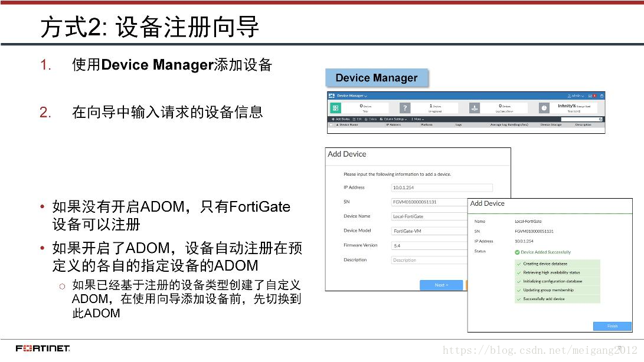This screenshot has width=644, height=362.
Task: Click Add Device in the toolbar
Action: click(341, 119)
